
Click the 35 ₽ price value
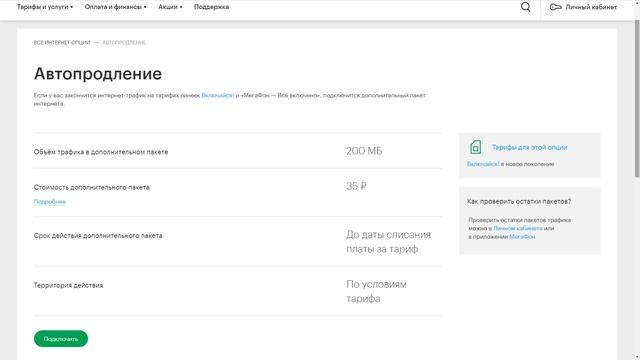[356, 187]
